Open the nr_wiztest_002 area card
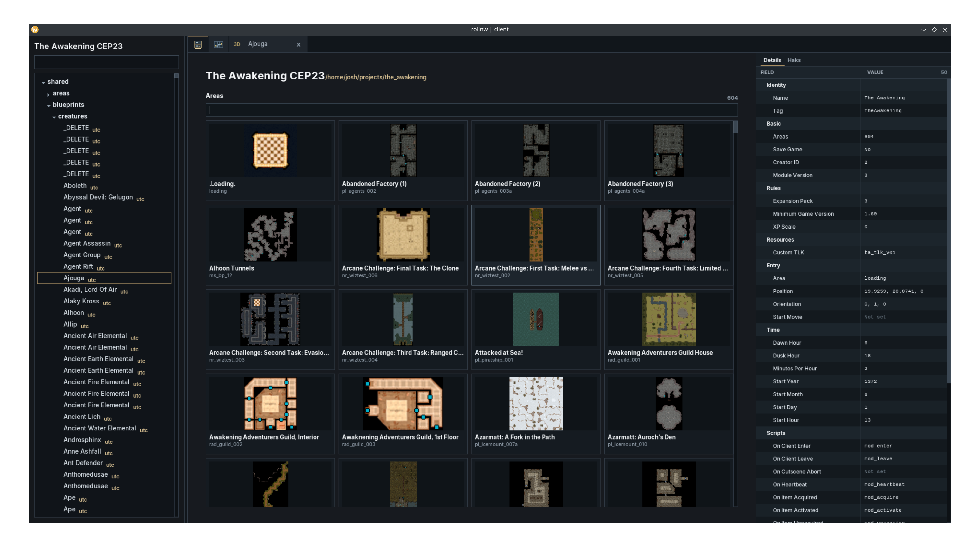980x557 pixels. coord(536,245)
